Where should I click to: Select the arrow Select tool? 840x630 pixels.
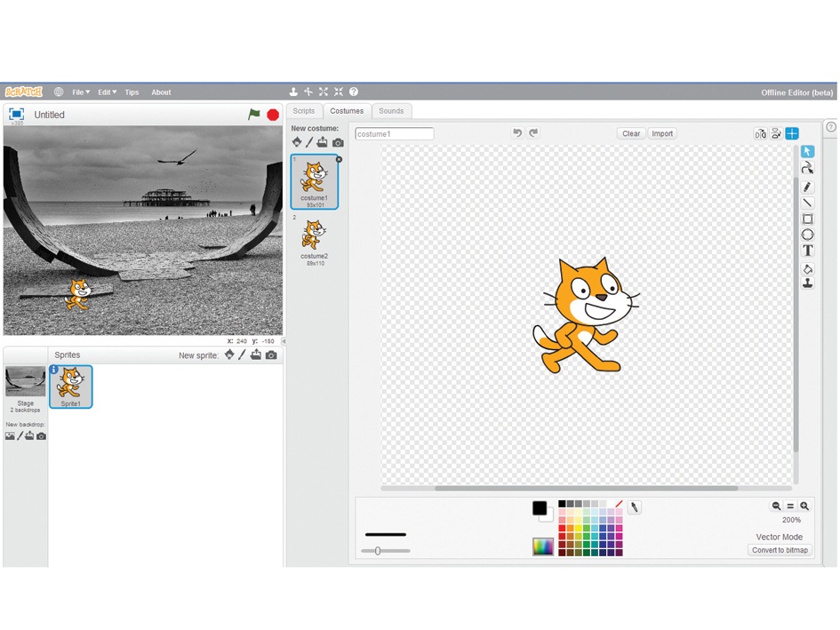807,152
